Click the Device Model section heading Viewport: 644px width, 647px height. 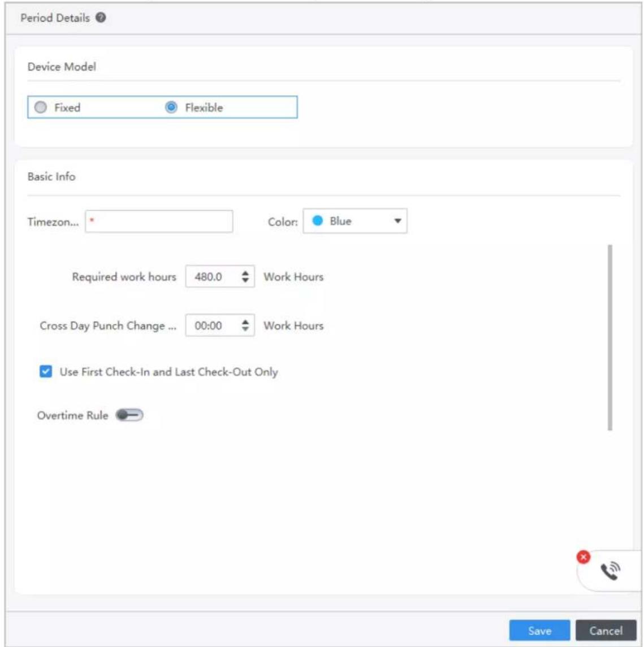coord(62,67)
